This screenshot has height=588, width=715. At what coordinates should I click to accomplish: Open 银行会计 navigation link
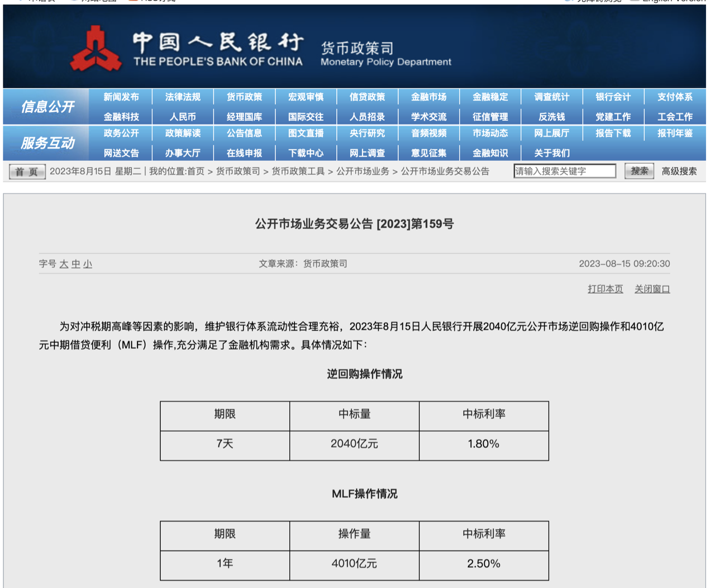(613, 97)
